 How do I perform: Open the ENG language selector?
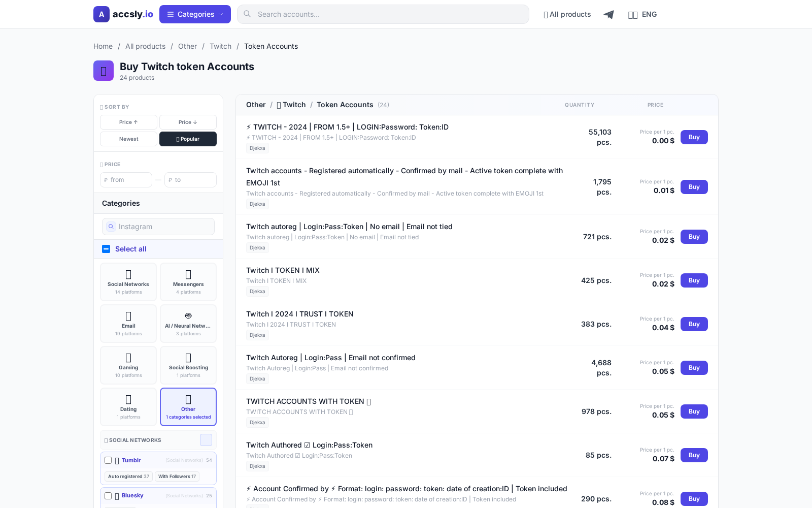[642, 14]
